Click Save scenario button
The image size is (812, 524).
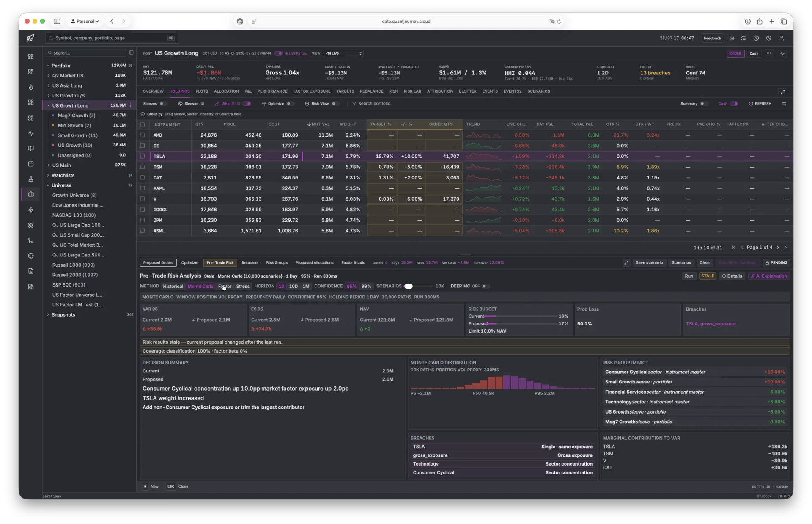pyautogui.click(x=649, y=263)
